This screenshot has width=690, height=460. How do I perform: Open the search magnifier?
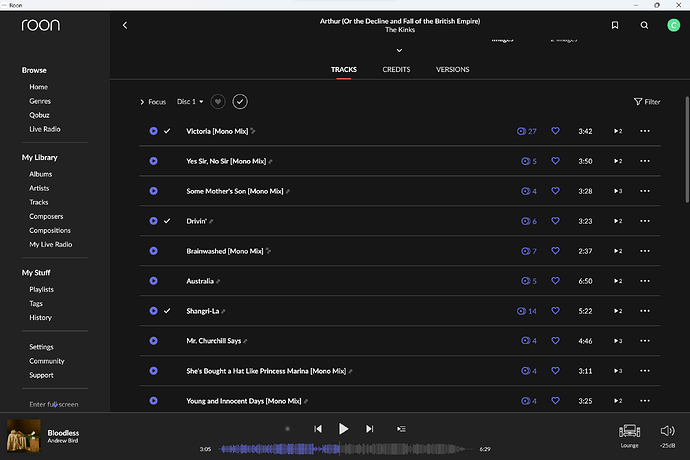(644, 26)
